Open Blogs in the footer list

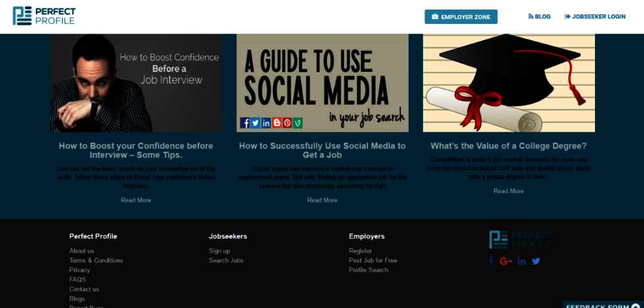point(77,299)
